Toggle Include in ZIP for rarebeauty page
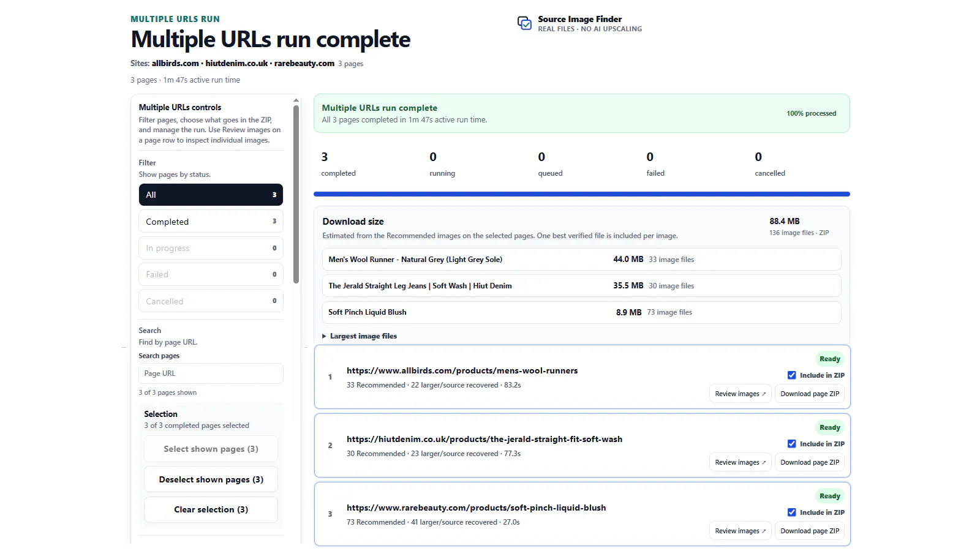The image size is (980, 551). click(x=792, y=512)
